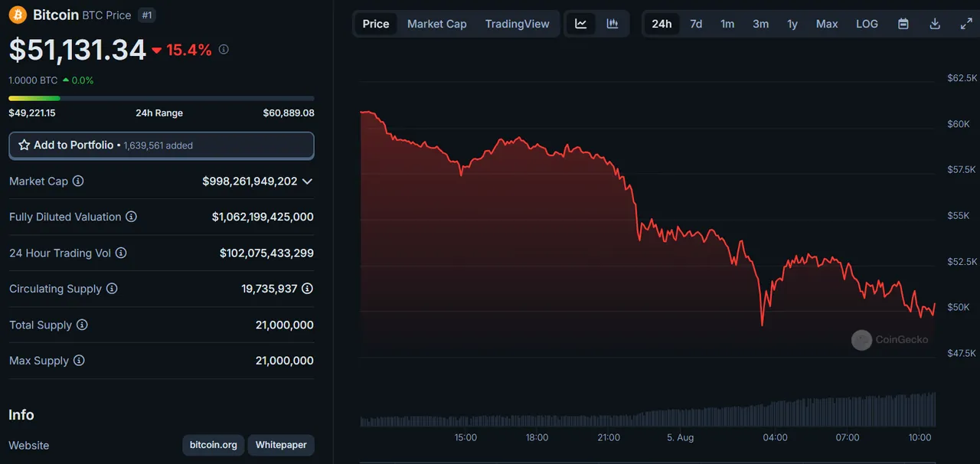Select the Market Cap chart tab

(436, 24)
